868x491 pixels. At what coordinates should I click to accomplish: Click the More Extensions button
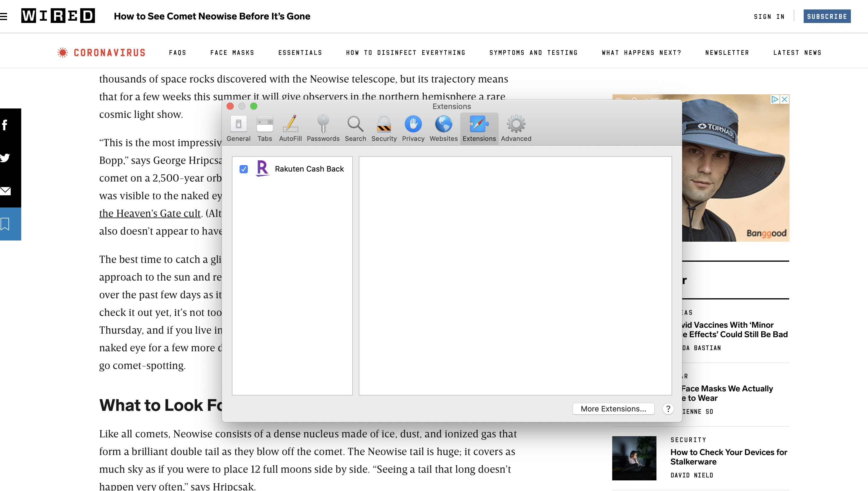[x=613, y=409]
